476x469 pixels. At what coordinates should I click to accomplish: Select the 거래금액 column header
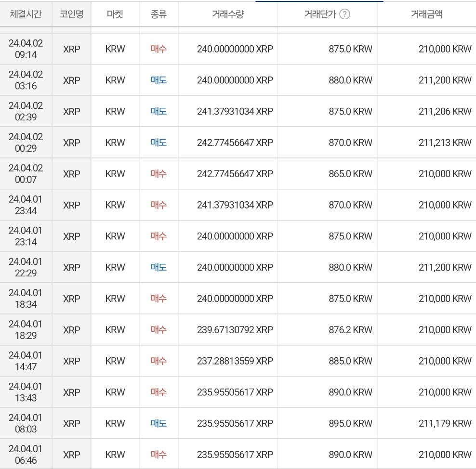pyautogui.click(x=426, y=14)
